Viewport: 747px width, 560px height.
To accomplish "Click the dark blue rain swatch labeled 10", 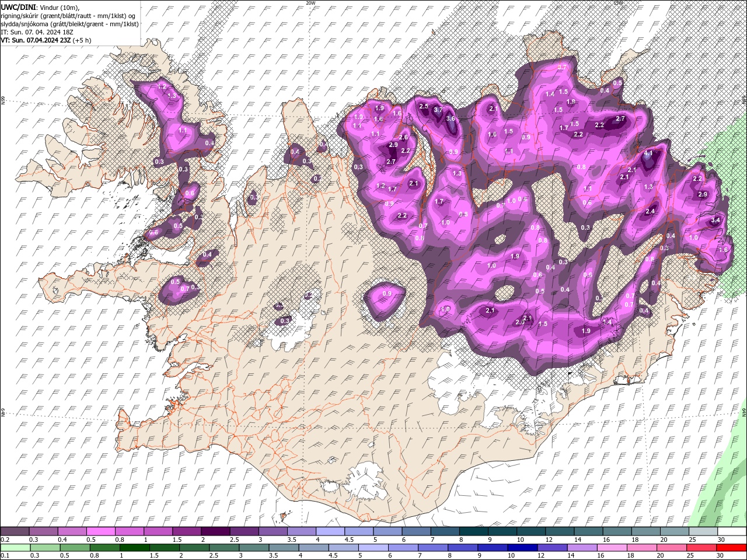I will coord(522,548).
